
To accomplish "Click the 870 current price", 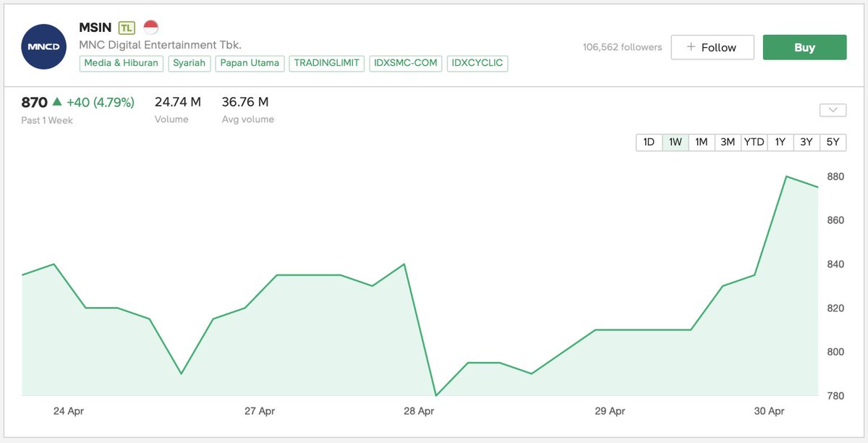I will (34, 103).
